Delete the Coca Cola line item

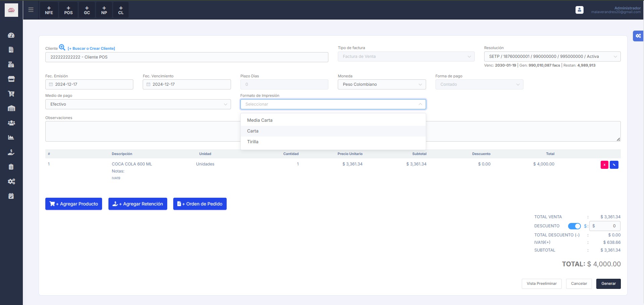pyautogui.click(x=604, y=165)
